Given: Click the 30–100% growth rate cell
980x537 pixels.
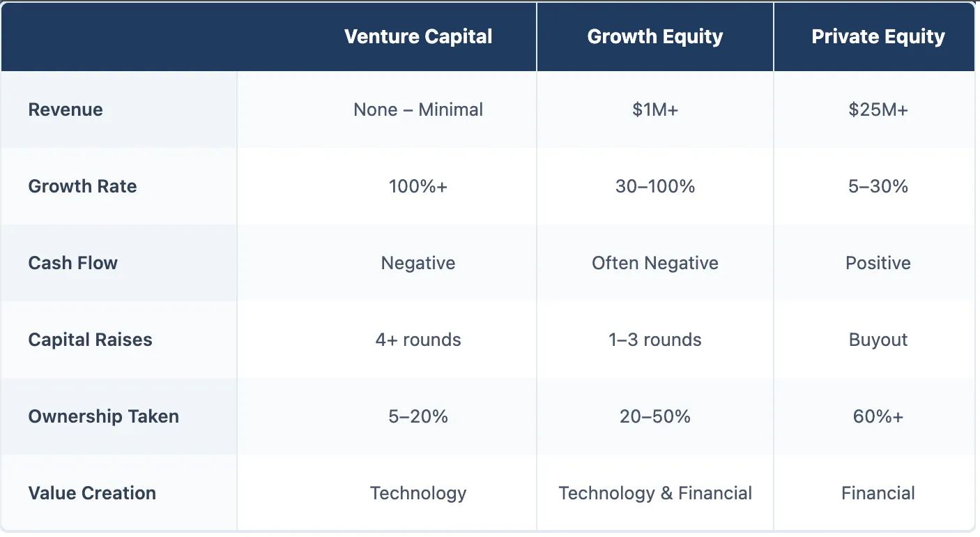Looking at the screenshot, I should tap(655, 186).
